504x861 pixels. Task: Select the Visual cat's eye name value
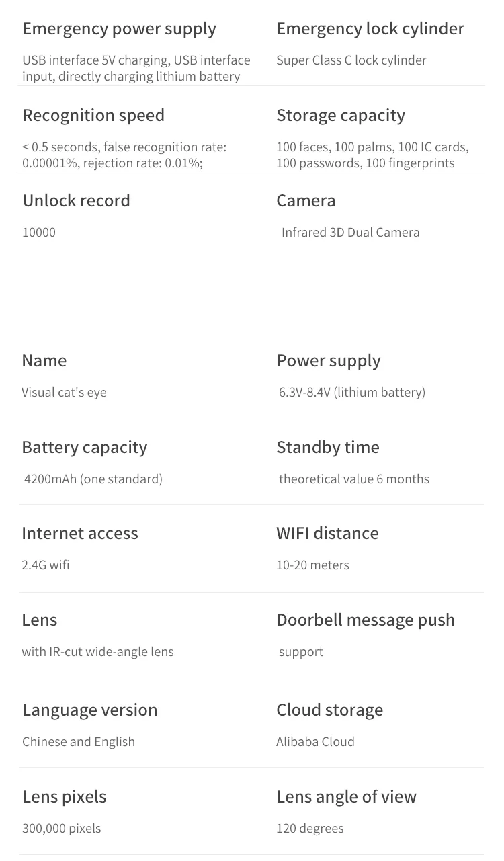[x=64, y=393]
